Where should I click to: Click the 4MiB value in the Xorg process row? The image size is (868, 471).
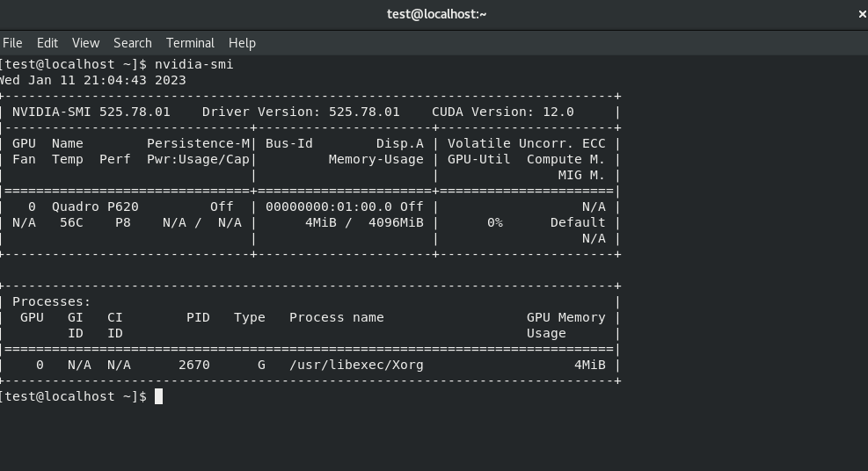click(x=589, y=366)
